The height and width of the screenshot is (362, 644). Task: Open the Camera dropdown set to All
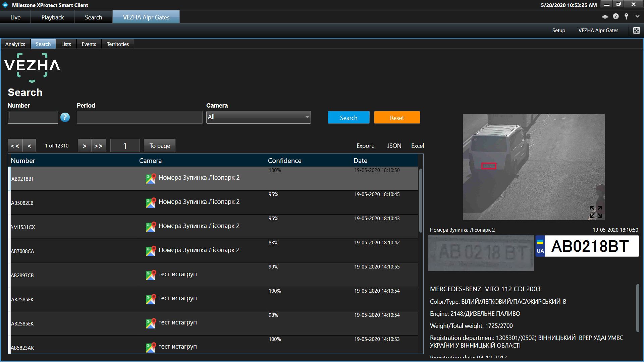(x=258, y=117)
